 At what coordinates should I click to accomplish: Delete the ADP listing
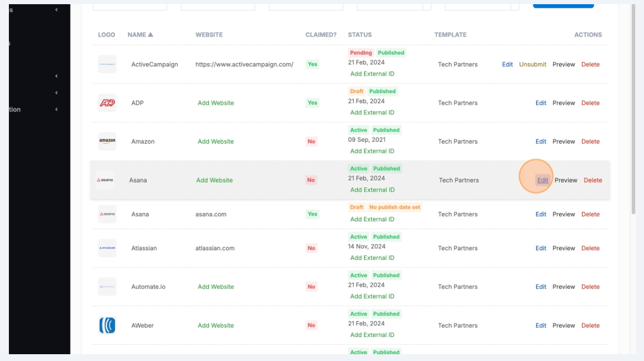591,103
